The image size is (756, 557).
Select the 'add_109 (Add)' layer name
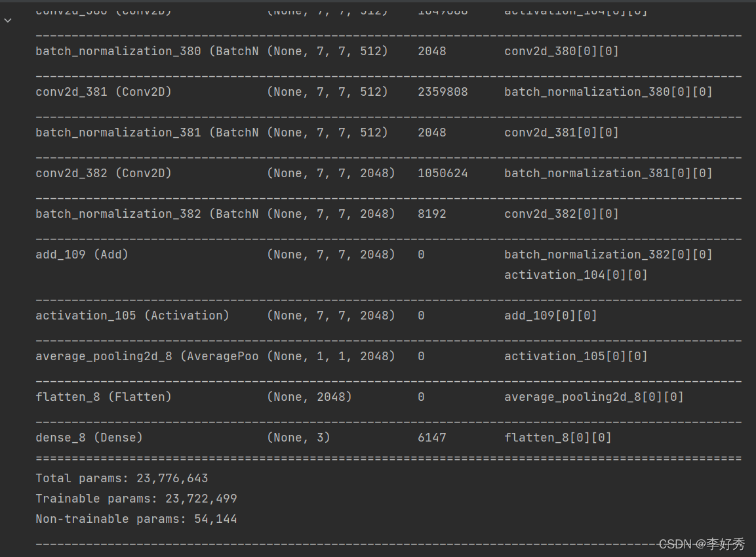82,254
